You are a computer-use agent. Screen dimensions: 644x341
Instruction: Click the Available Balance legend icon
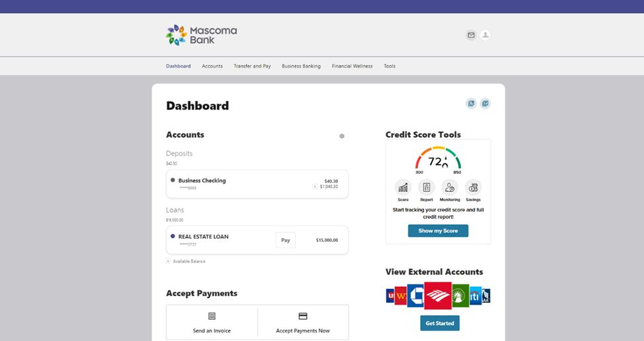point(168,261)
